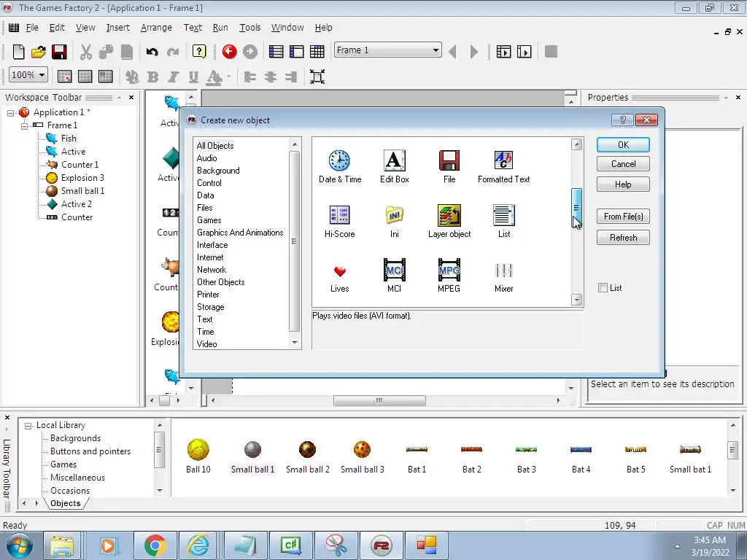Open Buttons and pointers library folder
747x560 pixels.
(x=90, y=451)
